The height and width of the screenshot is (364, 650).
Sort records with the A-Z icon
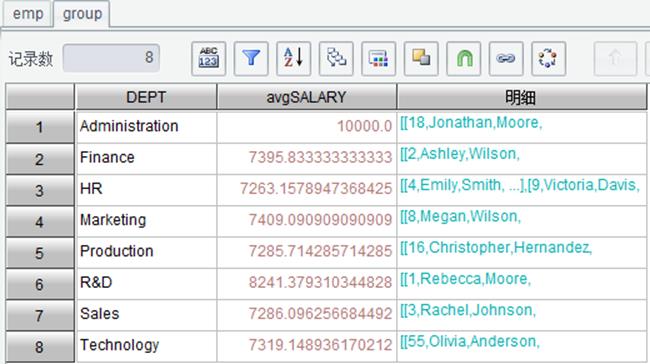coord(293,58)
